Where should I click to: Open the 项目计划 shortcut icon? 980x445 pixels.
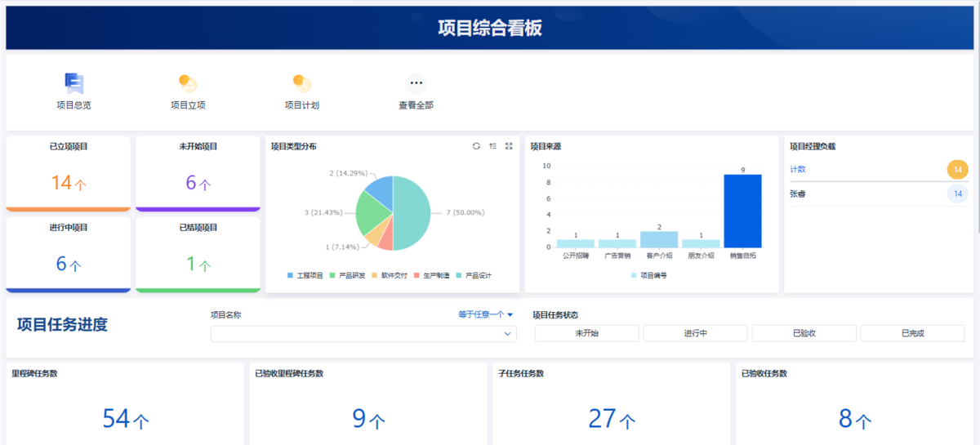coord(302,83)
